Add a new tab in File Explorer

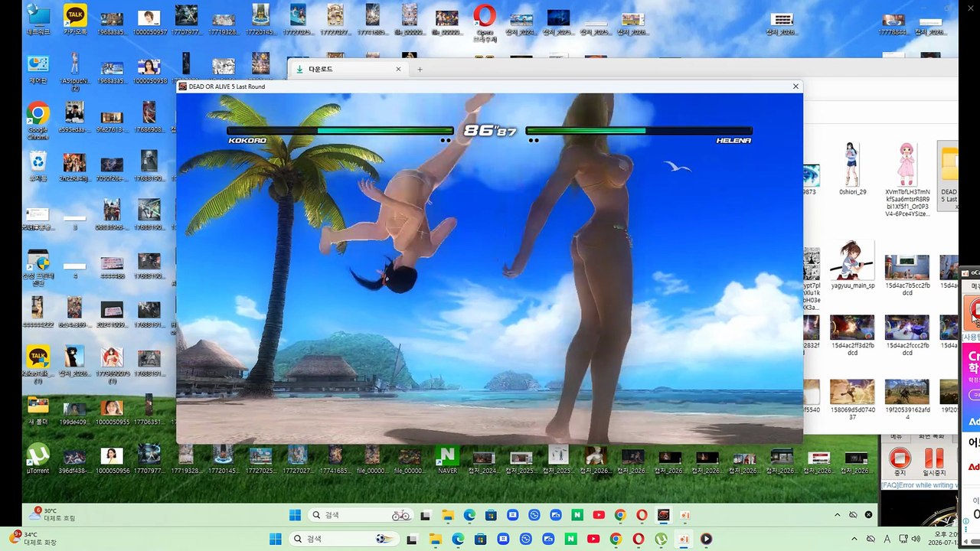420,69
